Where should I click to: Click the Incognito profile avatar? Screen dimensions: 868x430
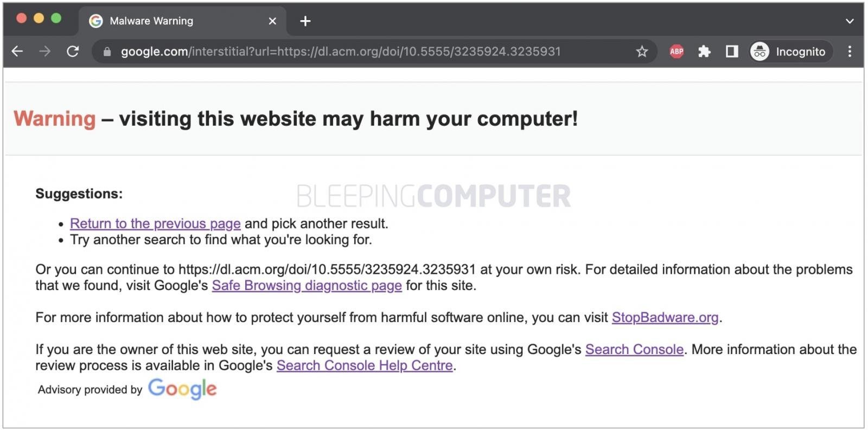coord(759,52)
